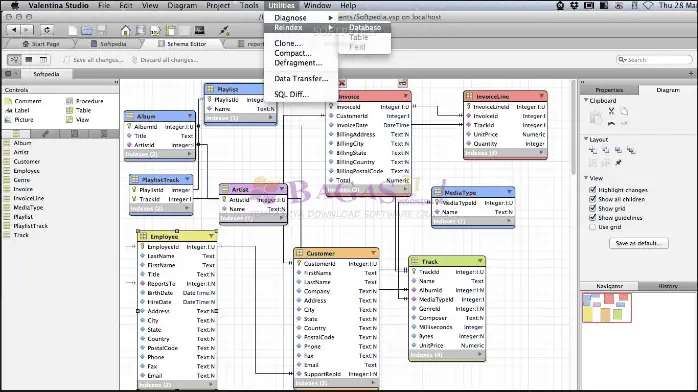This screenshot has height=392, width=698.
Task: Pick the Procedure control in Controls palette
Action: point(85,101)
